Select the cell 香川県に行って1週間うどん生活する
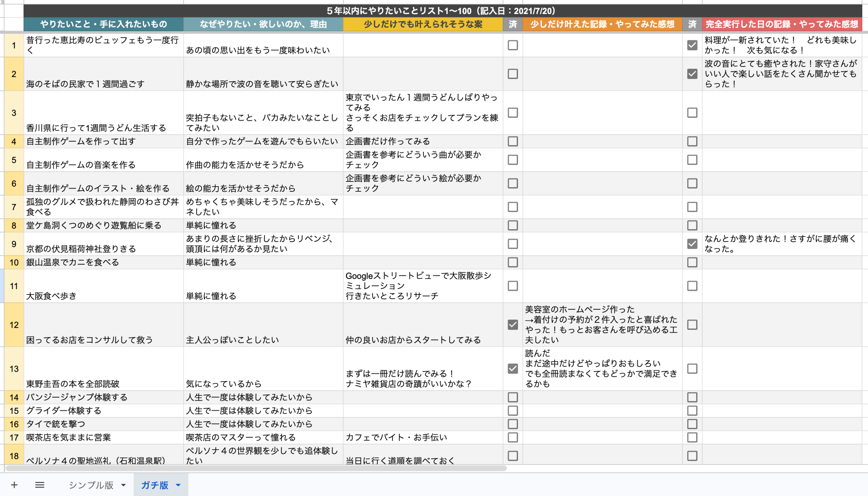Image resolution: width=868 pixels, height=496 pixels. point(103,112)
